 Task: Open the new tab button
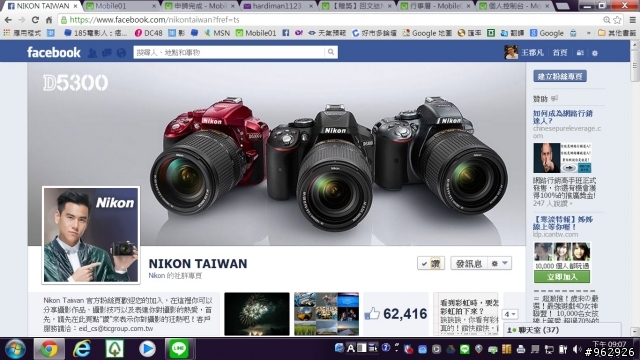point(563,6)
